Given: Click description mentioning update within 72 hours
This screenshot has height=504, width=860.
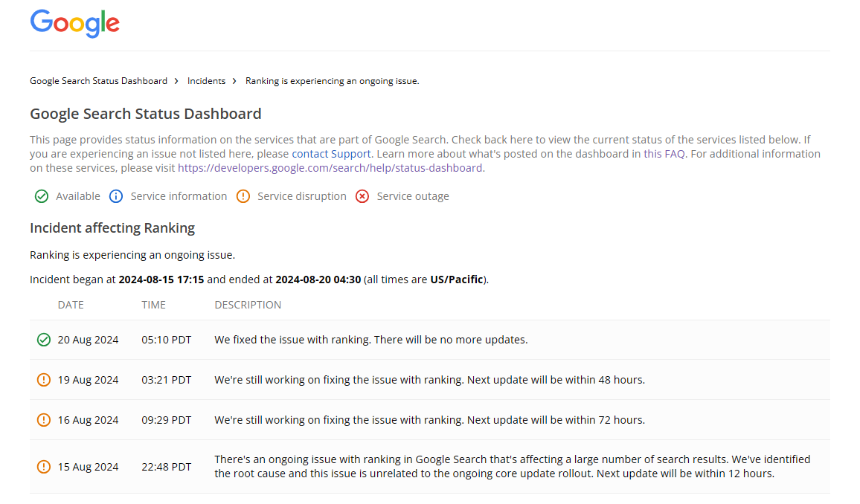Looking at the screenshot, I should (429, 420).
